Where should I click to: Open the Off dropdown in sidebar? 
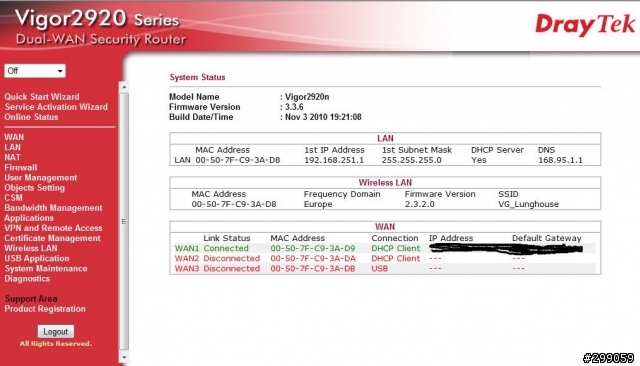coord(35,71)
